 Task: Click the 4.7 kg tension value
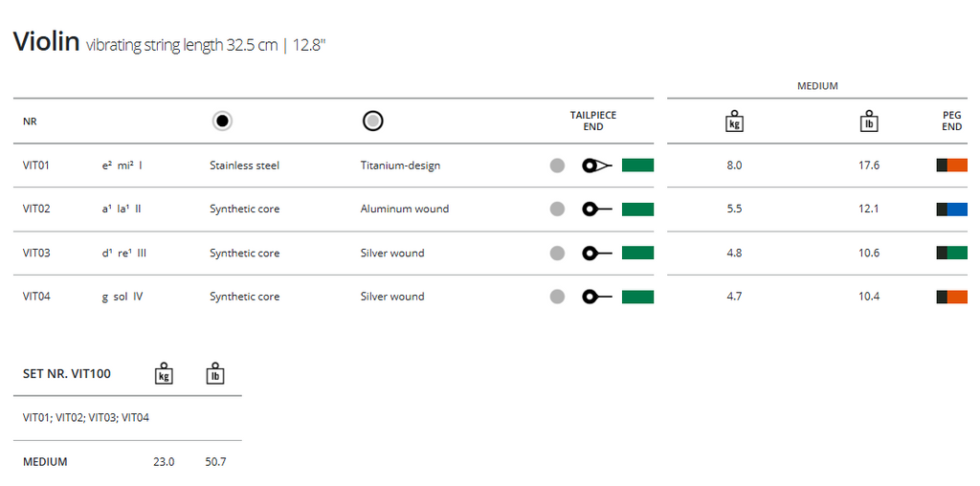[x=734, y=297]
